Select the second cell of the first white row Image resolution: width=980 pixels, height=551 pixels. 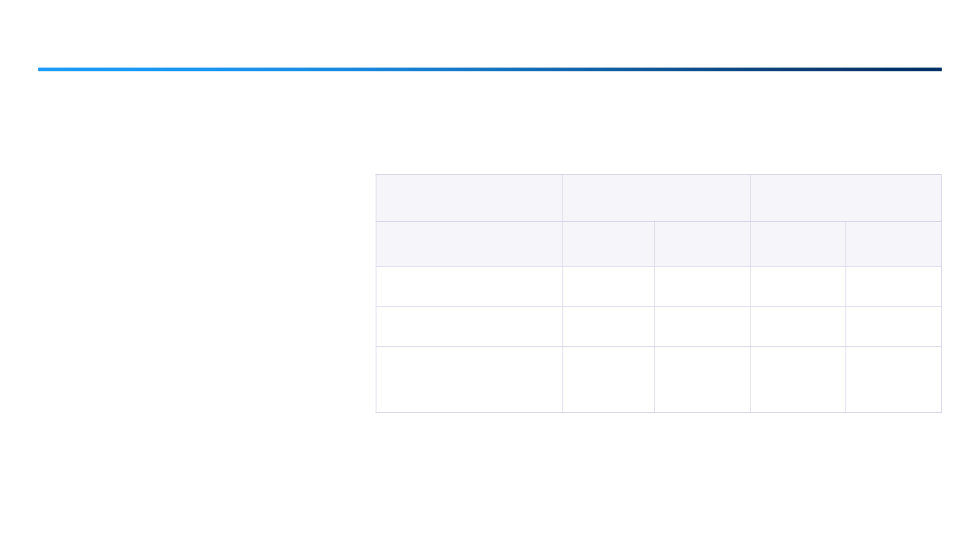coord(609,287)
